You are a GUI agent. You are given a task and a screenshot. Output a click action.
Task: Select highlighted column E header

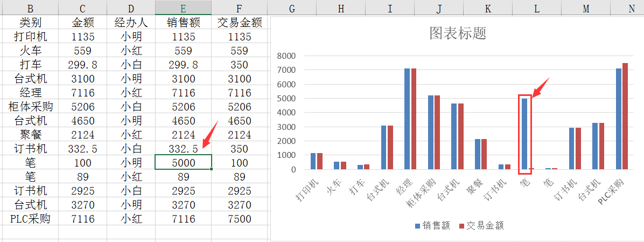tap(184, 8)
